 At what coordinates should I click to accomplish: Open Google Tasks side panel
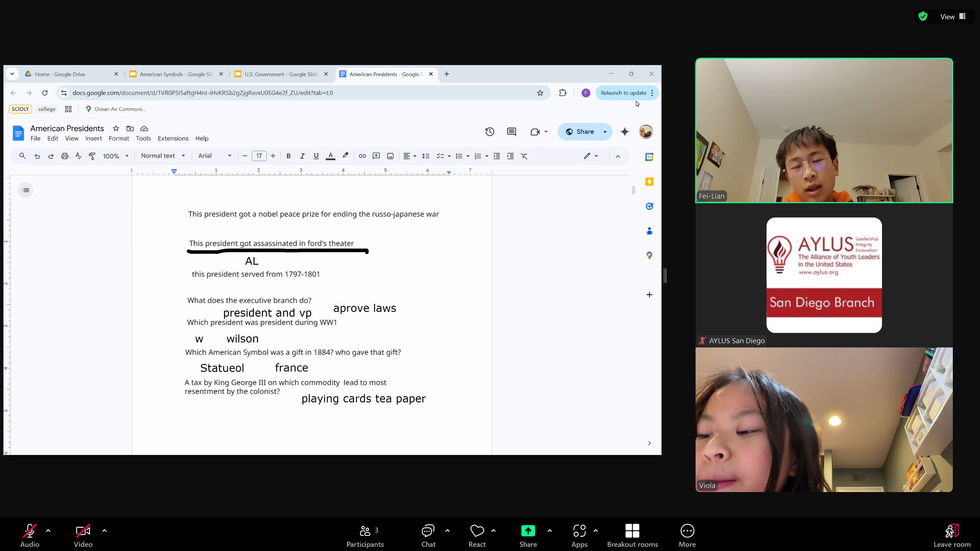point(649,206)
